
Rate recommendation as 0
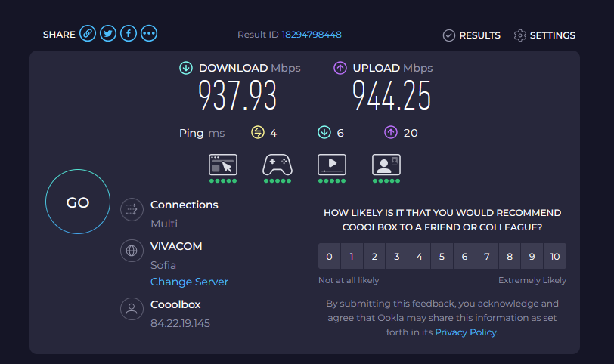(330, 256)
